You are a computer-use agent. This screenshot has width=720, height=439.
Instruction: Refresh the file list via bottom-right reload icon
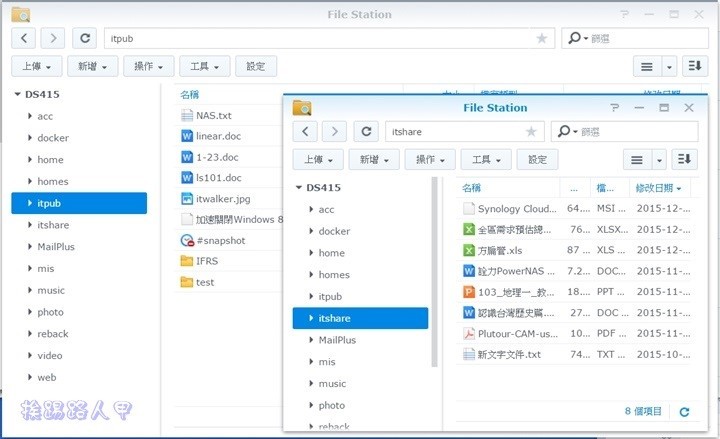(684, 411)
